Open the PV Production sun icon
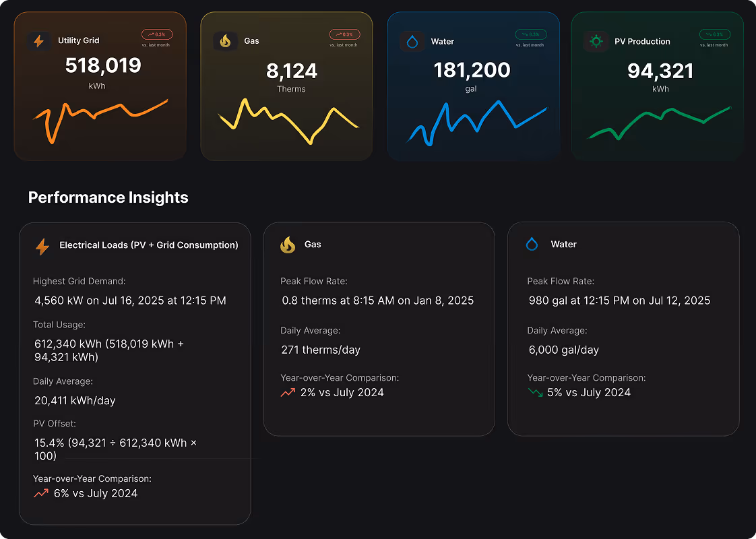The height and width of the screenshot is (539, 756). (596, 41)
